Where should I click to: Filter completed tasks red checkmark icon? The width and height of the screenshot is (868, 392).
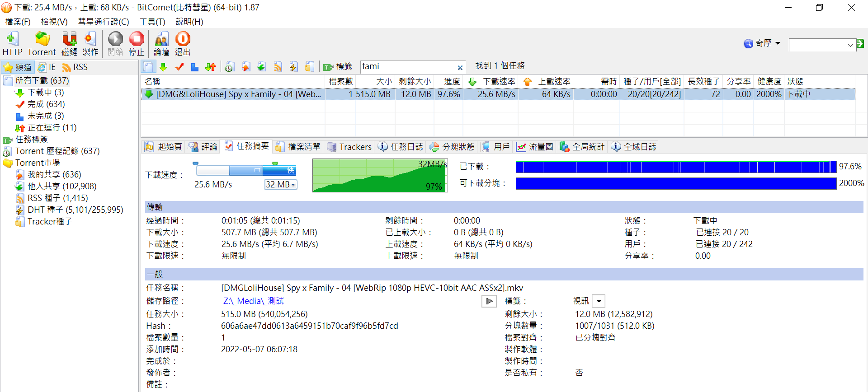coord(179,67)
